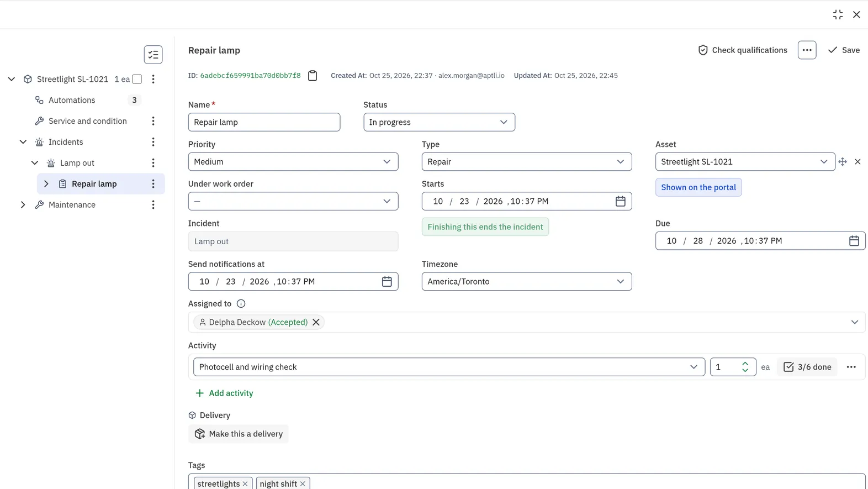This screenshot has height=489, width=868.
Task: Open the Starts date calendar picker
Action: [x=620, y=201]
